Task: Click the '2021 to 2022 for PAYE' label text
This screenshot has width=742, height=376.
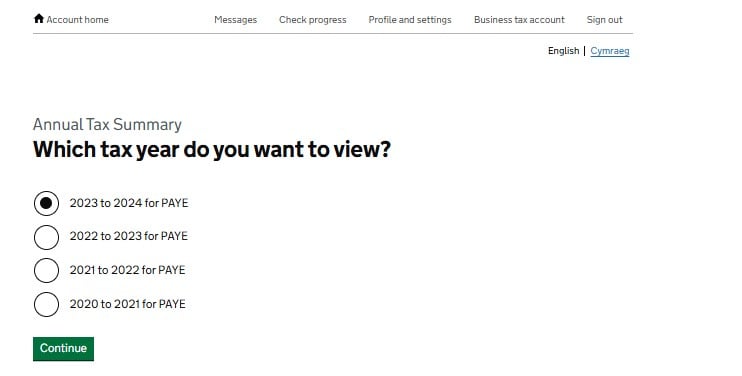Action: [x=127, y=270]
